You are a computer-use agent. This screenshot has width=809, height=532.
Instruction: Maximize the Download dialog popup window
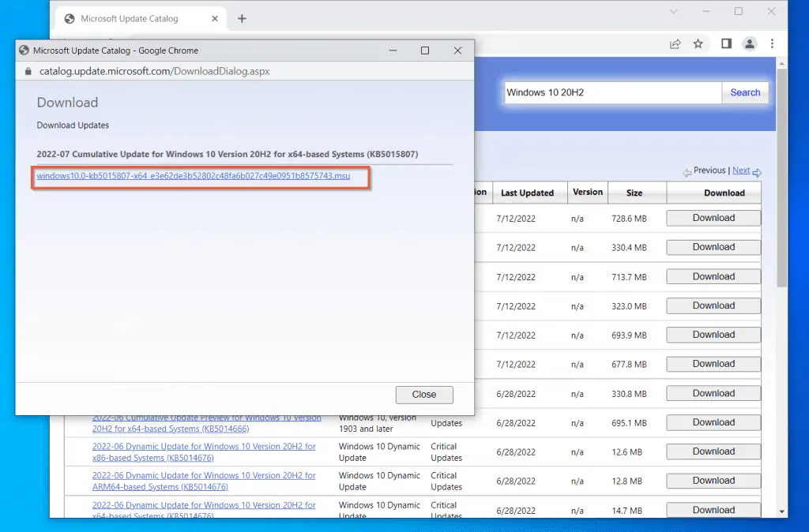pos(424,51)
